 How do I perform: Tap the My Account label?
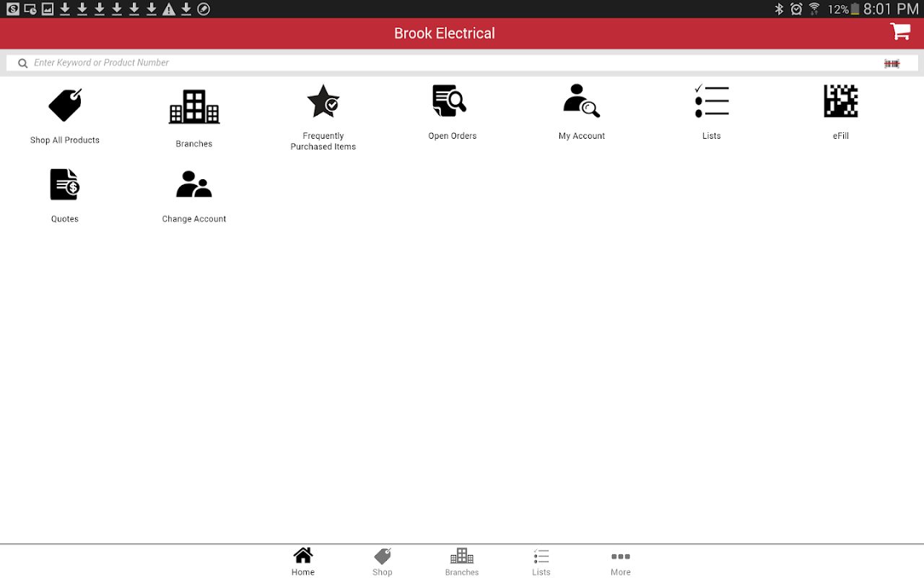click(582, 136)
